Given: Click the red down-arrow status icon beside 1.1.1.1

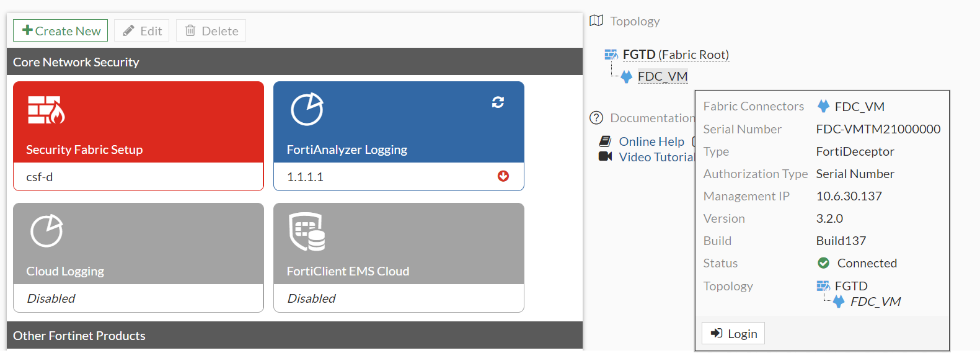Looking at the screenshot, I should (503, 176).
